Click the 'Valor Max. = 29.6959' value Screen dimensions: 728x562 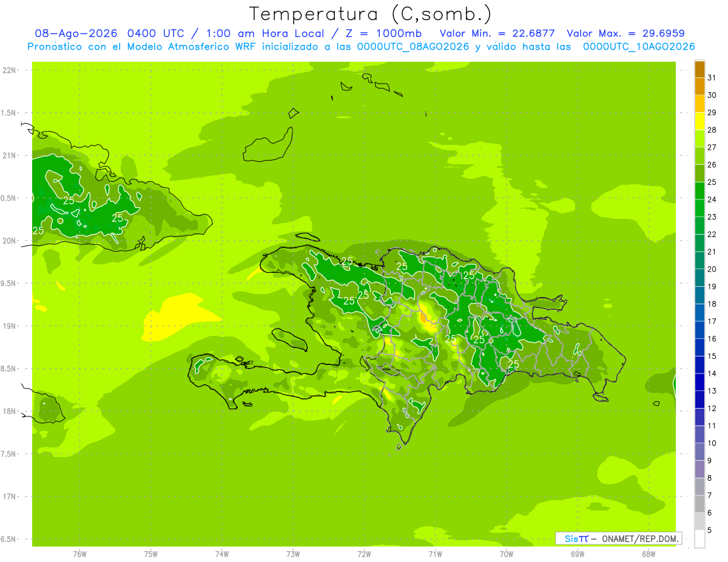(625, 33)
